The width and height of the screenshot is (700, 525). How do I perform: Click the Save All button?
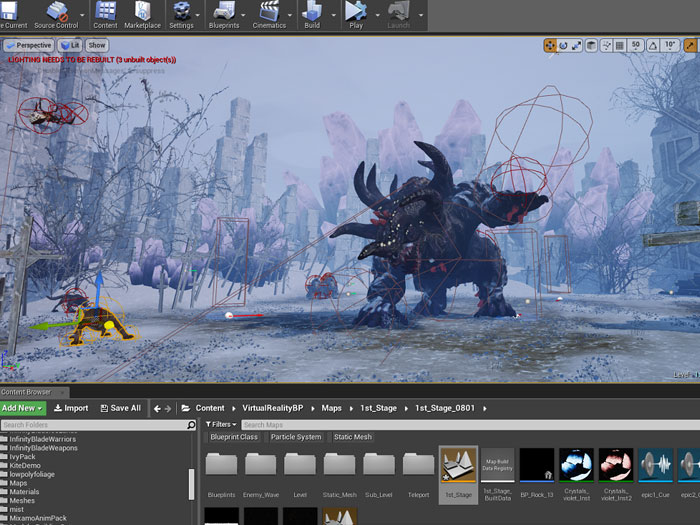pyautogui.click(x=121, y=408)
